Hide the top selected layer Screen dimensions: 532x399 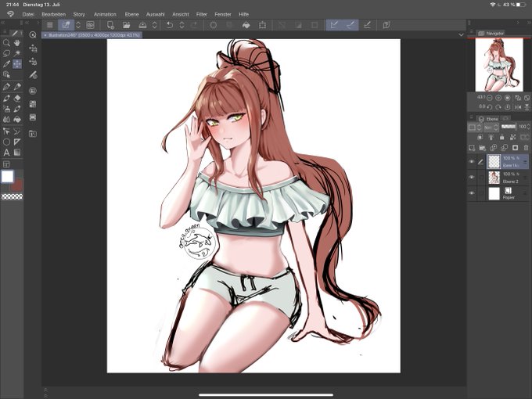click(471, 162)
